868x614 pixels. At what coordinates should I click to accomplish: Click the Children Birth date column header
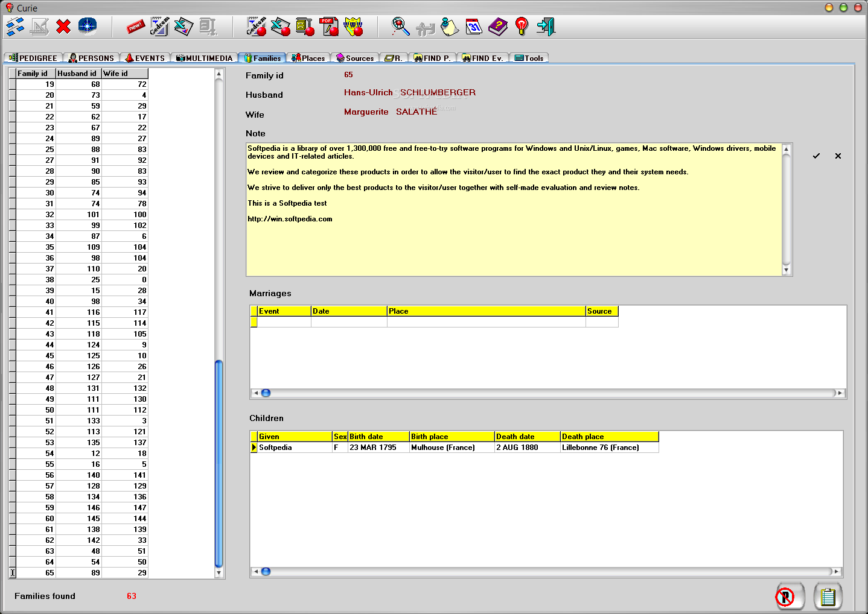pyautogui.click(x=378, y=437)
